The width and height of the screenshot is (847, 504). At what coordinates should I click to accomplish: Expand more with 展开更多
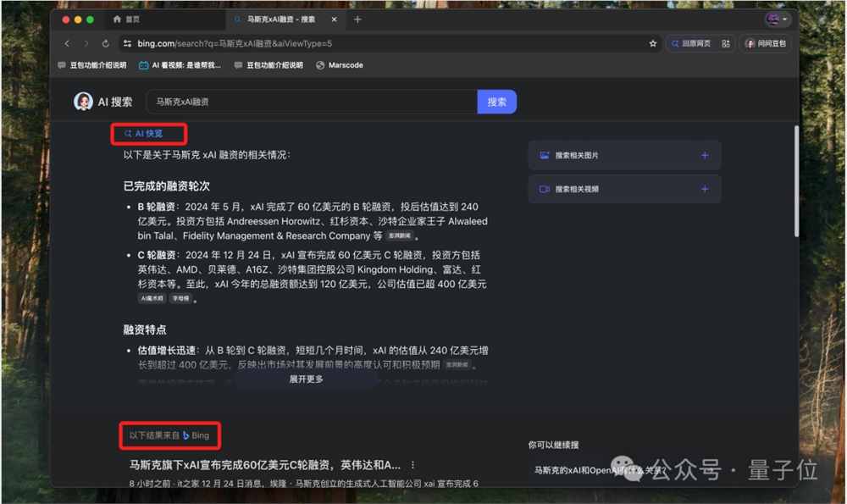click(308, 379)
